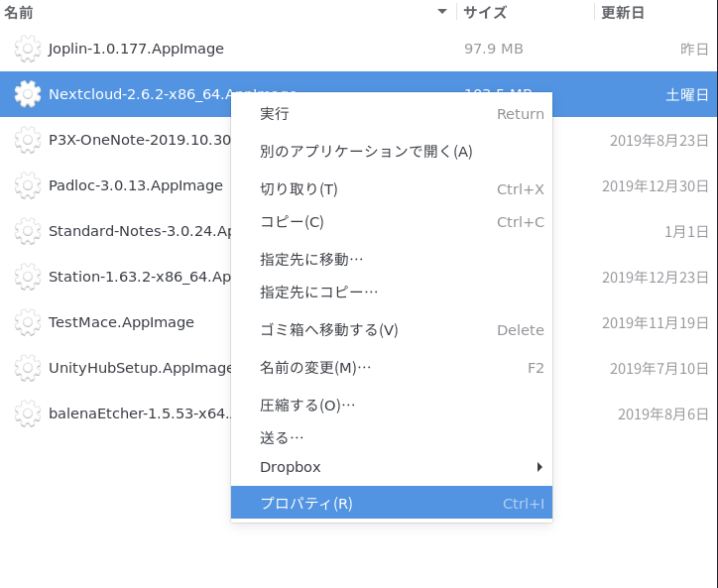The width and height of the screenshot is (718, 588).
Task: Select 指定先に移動… option
Action: tap(392, 260)
